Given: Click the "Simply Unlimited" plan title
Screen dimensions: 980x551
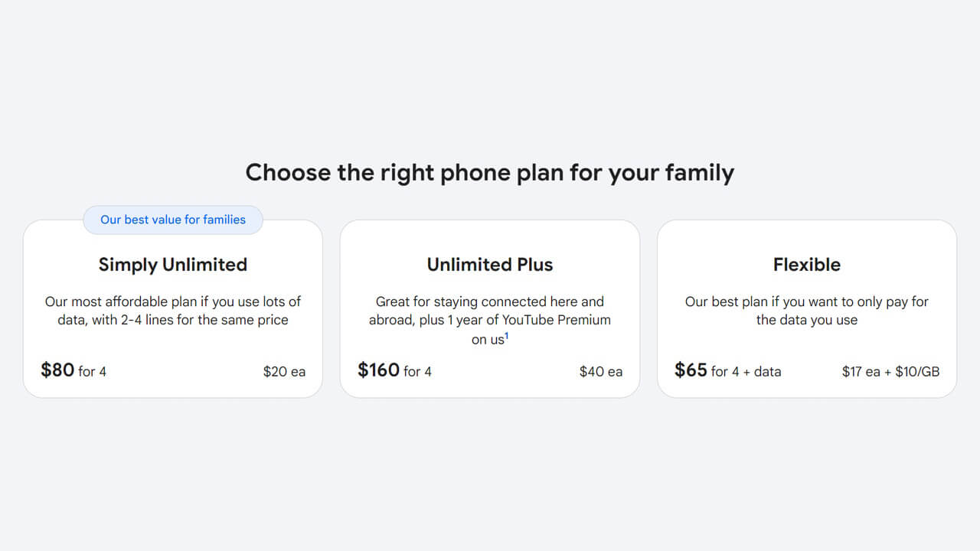Looking at the screenshot, I should [x=173, y=265].
